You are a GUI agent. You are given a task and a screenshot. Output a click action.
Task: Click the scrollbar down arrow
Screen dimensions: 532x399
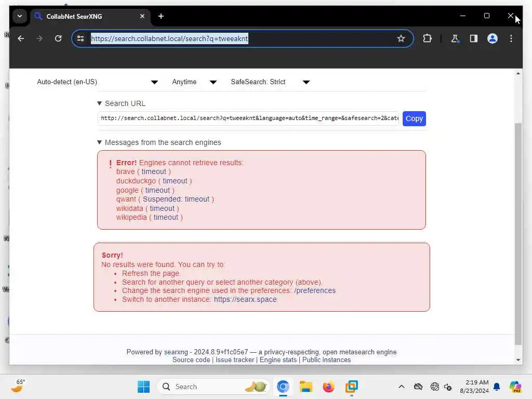[518, 360]
